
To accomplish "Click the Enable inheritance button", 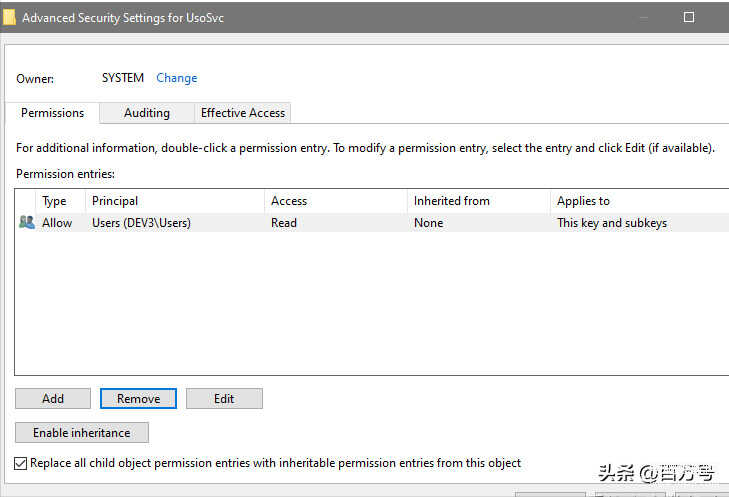I will tap(81, 433).
